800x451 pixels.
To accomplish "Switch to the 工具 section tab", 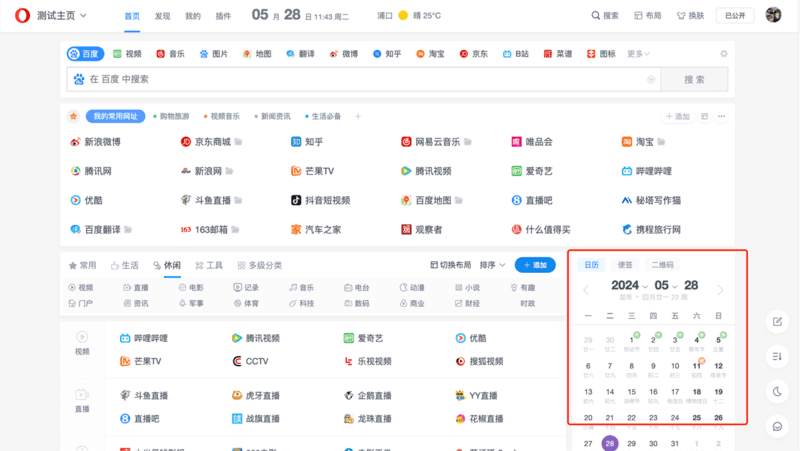I will (x=209, y=265).
